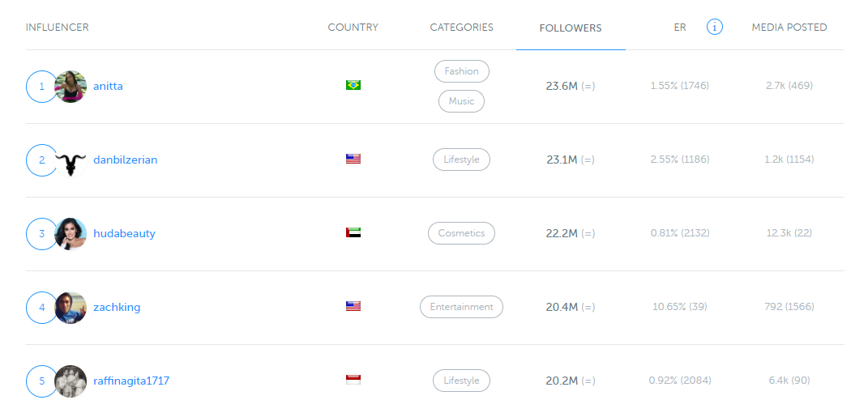The image size is (868, 417).
Task: Click the Cosmetics category tag
Action: click(x=462, y=233)
